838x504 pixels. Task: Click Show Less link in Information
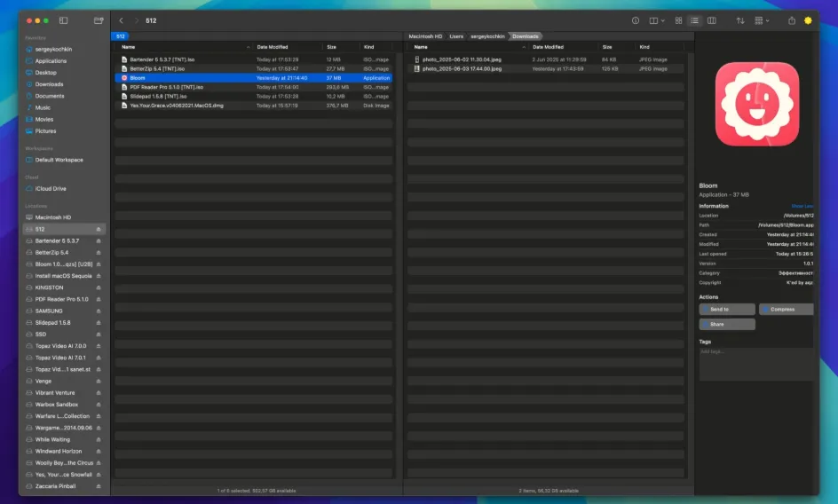pos(802,207)
